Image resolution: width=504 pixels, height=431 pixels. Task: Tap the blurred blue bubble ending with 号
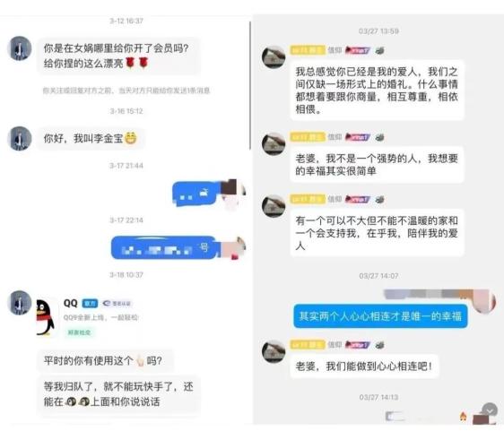[165, 248]
